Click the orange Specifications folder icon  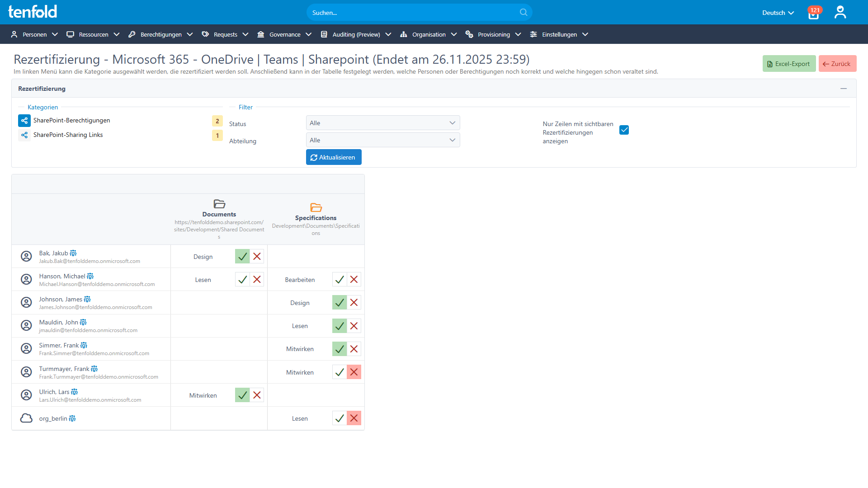[x=316, y=207]
